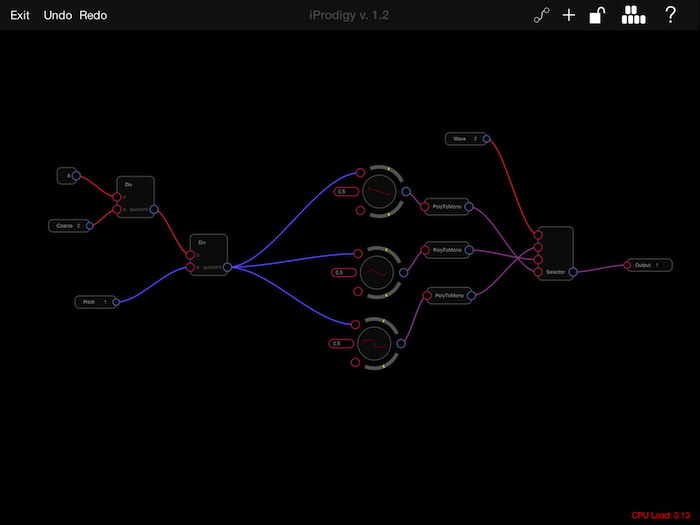
Task: Click the Pitch node output port
Action: [116, 302]
